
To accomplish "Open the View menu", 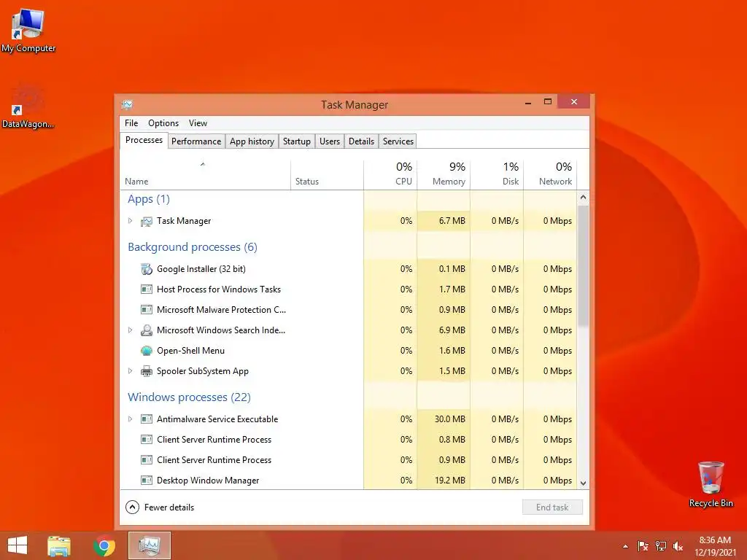I will 198,123.
